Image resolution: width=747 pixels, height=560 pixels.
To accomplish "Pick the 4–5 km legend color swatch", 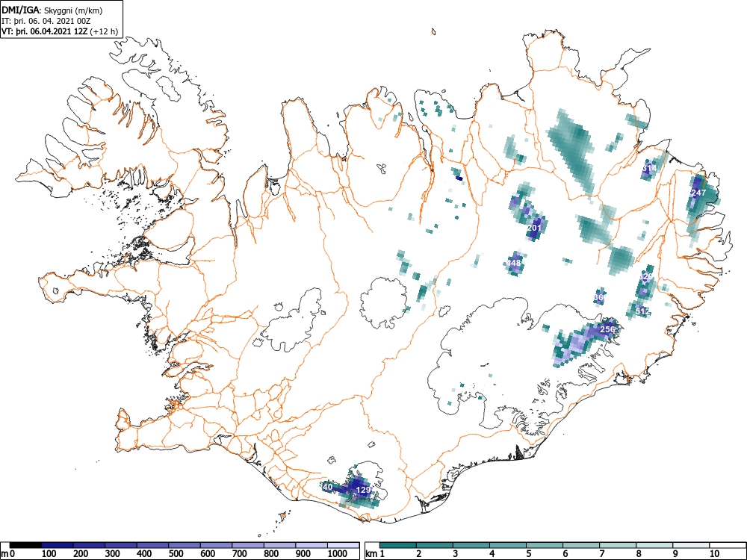I will (x=508, y=545).
